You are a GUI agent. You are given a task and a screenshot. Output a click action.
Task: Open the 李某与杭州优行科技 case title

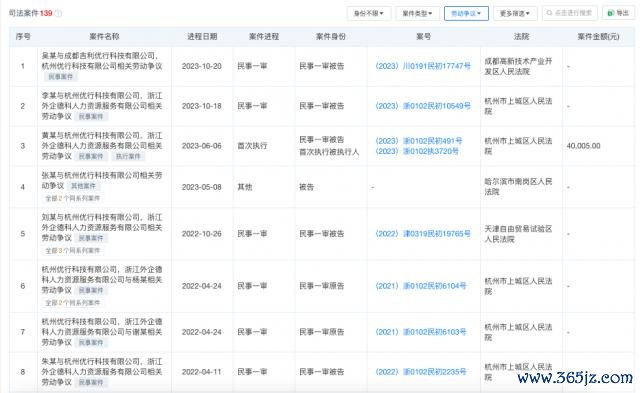click(102, 106)
